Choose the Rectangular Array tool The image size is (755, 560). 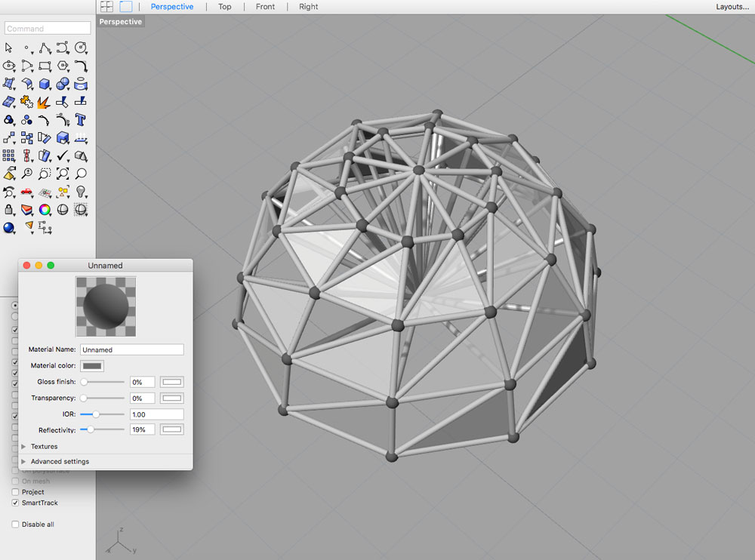coord(8,155)
